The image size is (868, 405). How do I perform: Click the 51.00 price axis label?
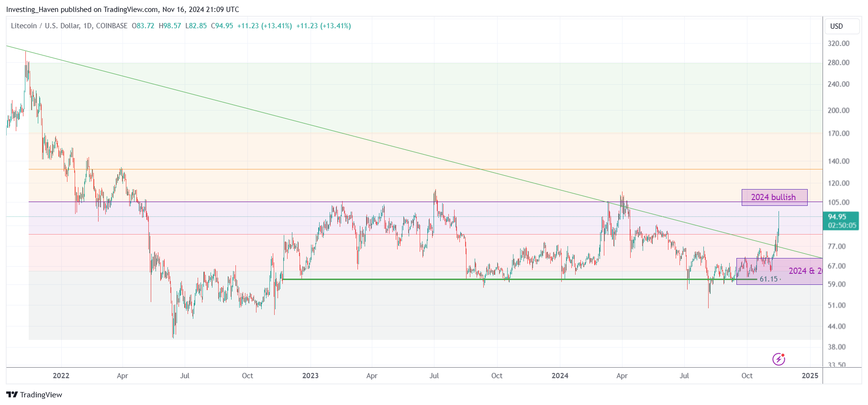pyautogui.click(x=837, y=305)
